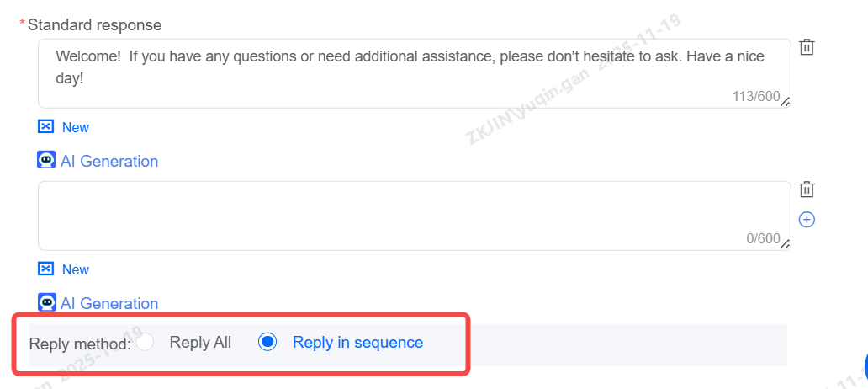This screenshot has width=868, height=389.
Task: Grab the resize handle of the Welcome text area
Action: 786,102
